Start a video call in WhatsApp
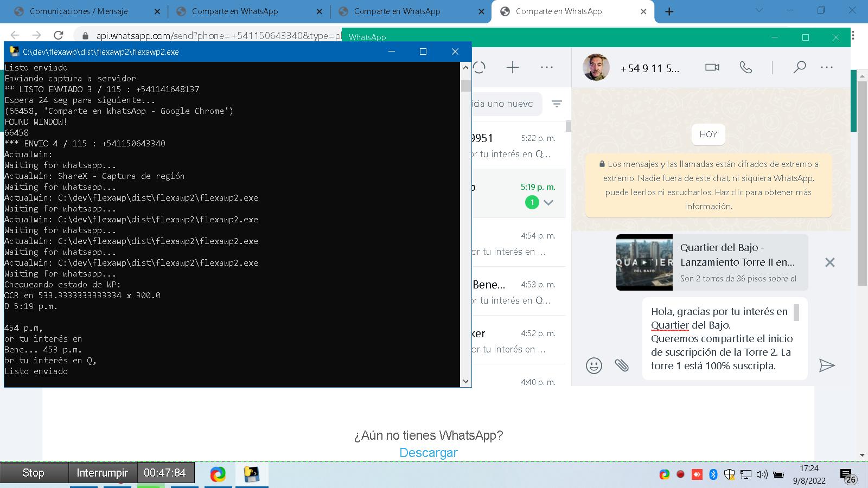Viewport: 868px width, 488px height. 712,67
